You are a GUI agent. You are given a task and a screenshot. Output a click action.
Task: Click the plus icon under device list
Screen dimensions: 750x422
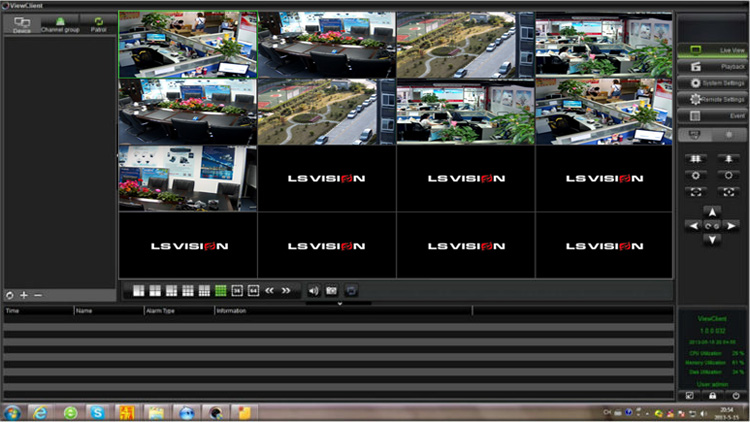tap(24, 295)
